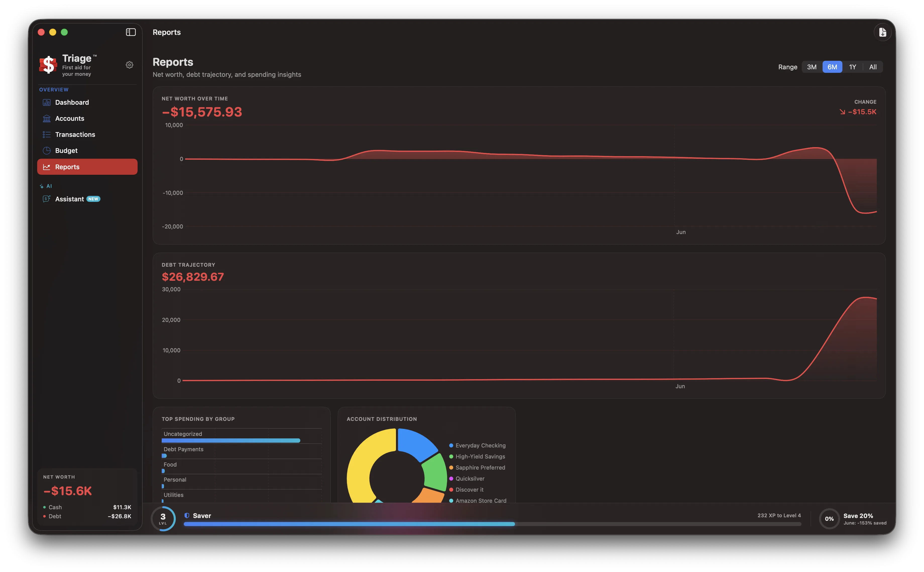
Task: Click the Everyday Checking blue legend dot
Action: [x=451, y=446]
